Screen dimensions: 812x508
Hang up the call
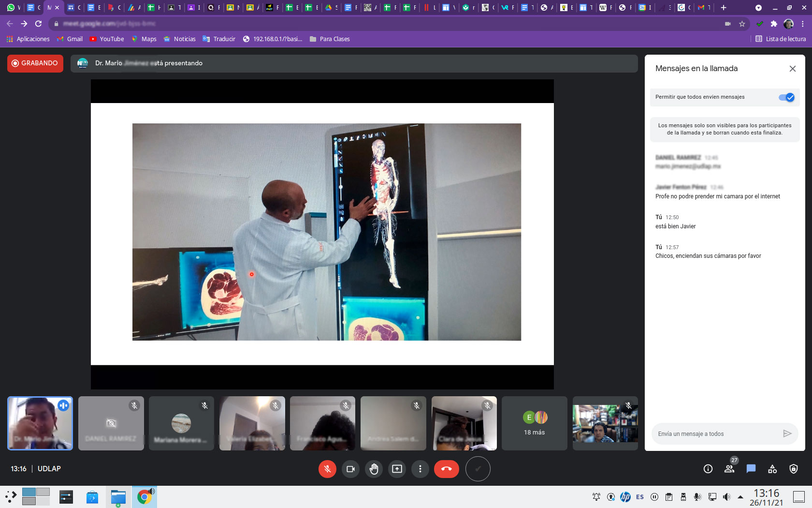tap(447, 469)
